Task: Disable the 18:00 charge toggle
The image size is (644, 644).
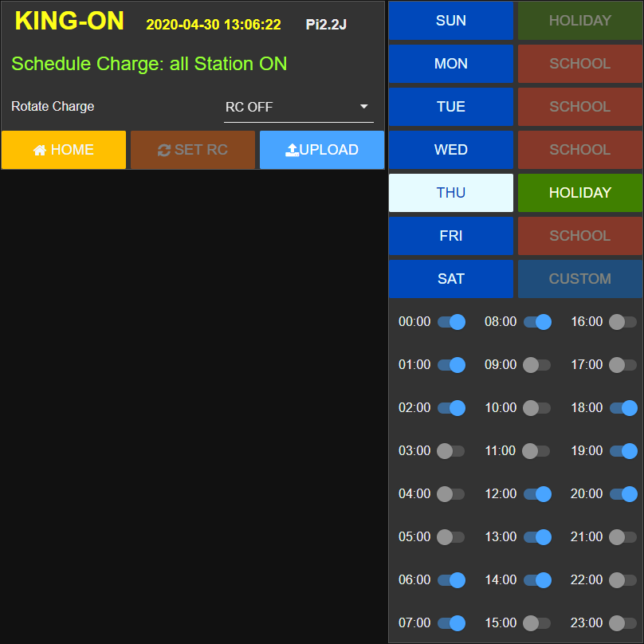Action: [x=623, y=408]
